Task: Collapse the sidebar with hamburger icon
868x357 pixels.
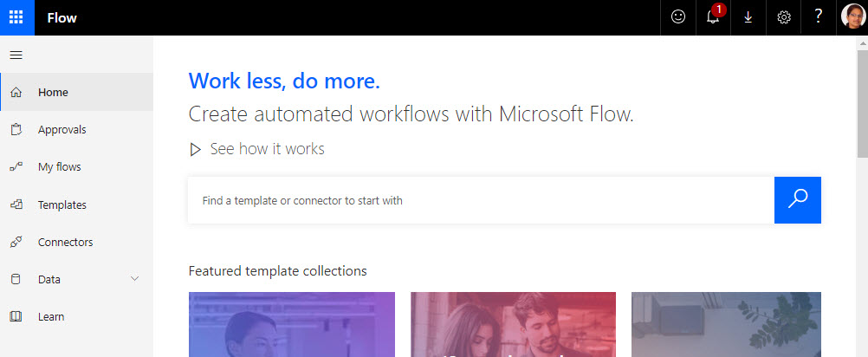Action: click(16, 55)
